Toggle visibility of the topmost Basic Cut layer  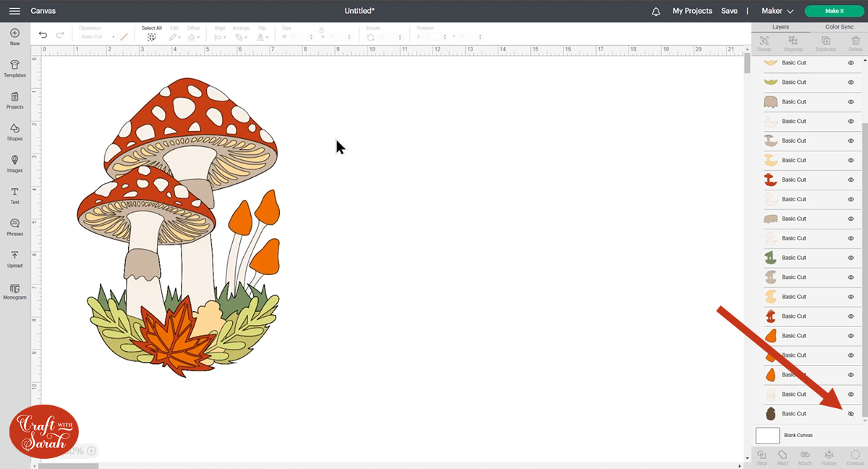click(851, 63)
